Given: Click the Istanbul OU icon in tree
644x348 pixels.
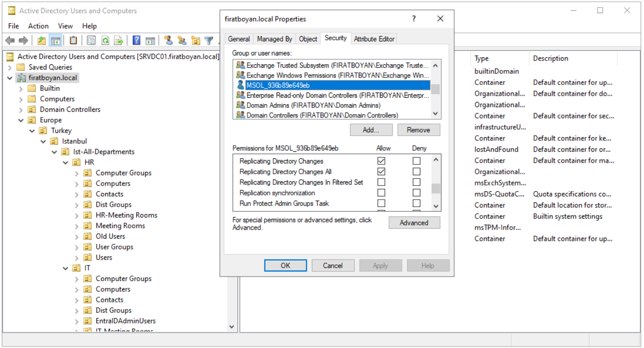Looking at the screenshot, I should coord(54,141).
